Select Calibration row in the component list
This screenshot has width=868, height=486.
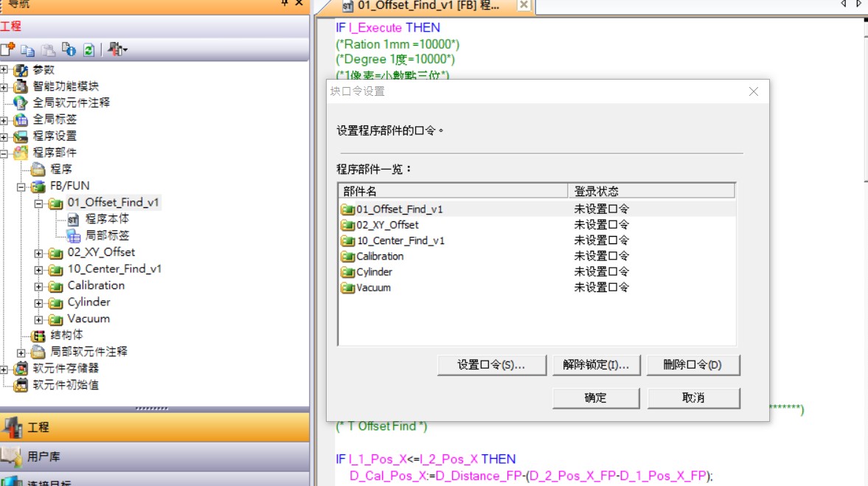380,257
